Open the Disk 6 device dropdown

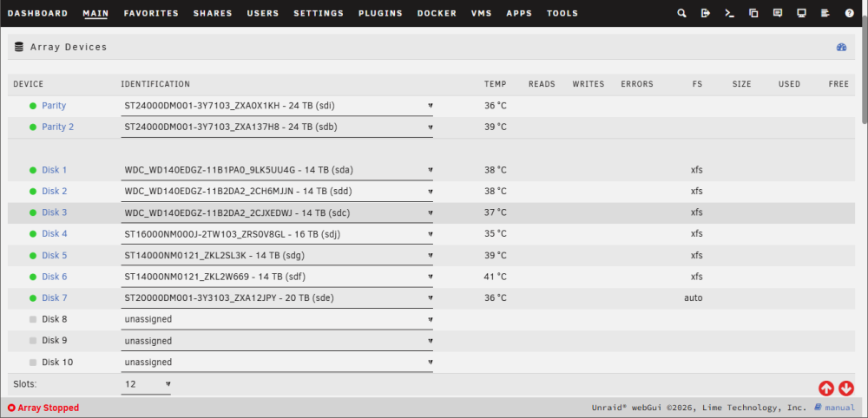pos(277,277)
